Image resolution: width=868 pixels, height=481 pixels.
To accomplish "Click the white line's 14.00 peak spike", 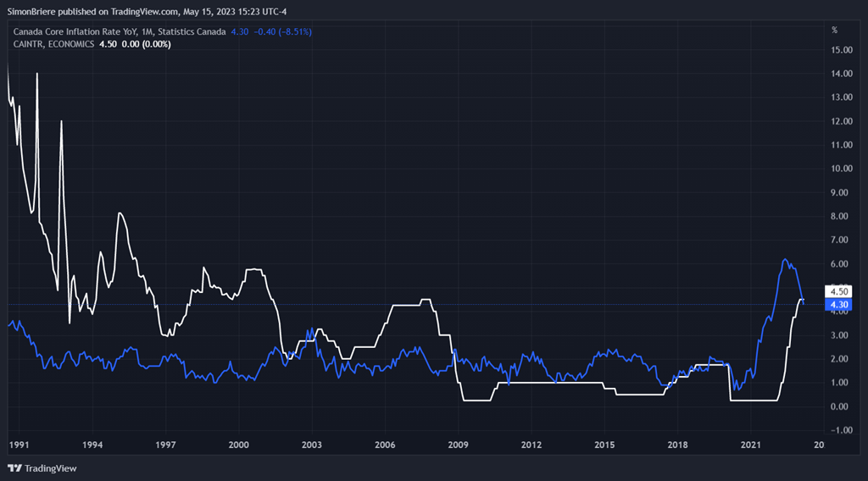I will [37, 75].
